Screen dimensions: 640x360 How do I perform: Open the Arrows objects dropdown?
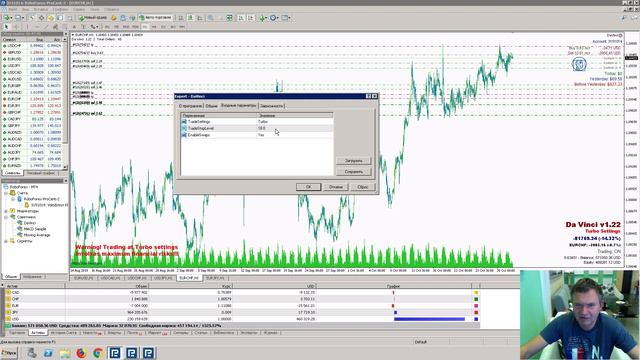pos(94,27)
